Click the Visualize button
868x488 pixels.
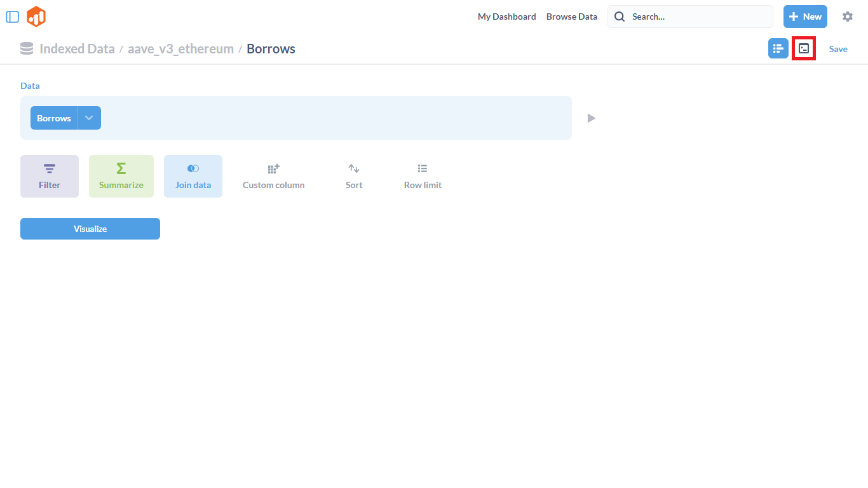pyautogui.click(x=90, y=229)
